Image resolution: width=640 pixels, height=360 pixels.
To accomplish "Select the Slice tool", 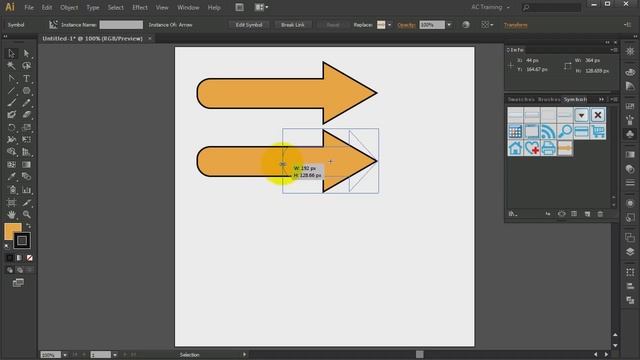I will (x=27, y=202).
